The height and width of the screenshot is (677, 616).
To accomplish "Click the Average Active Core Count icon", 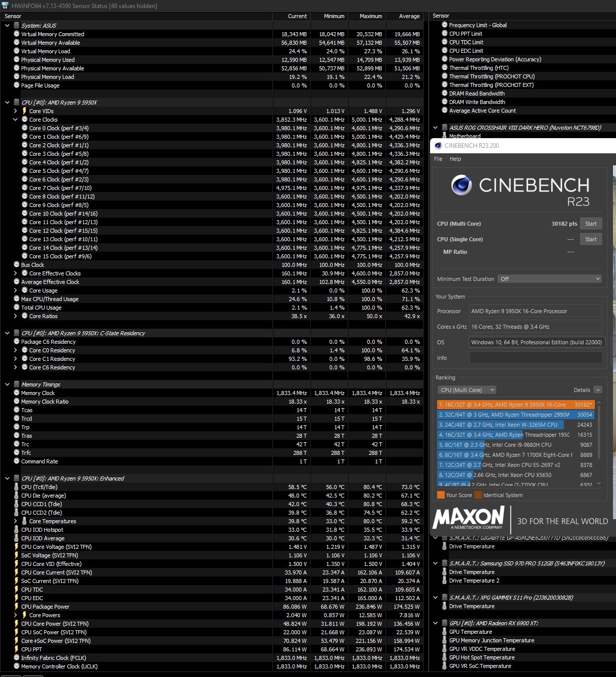I will click(x=445, y=111).
